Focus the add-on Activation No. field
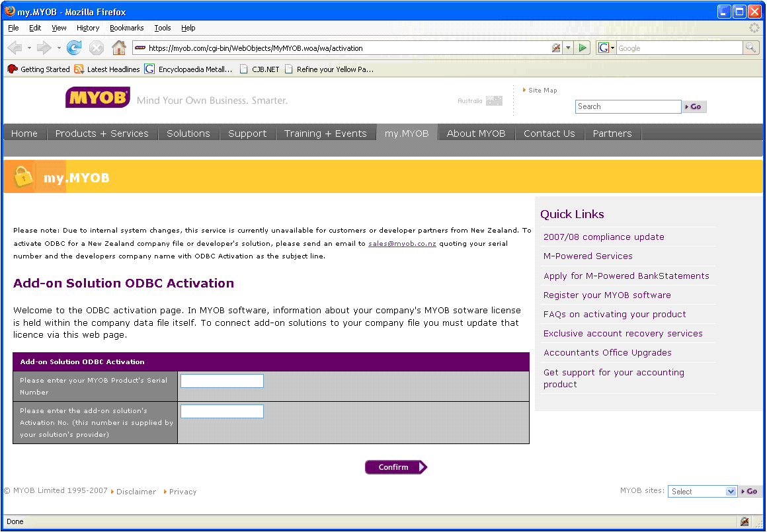 coord(222,412)
